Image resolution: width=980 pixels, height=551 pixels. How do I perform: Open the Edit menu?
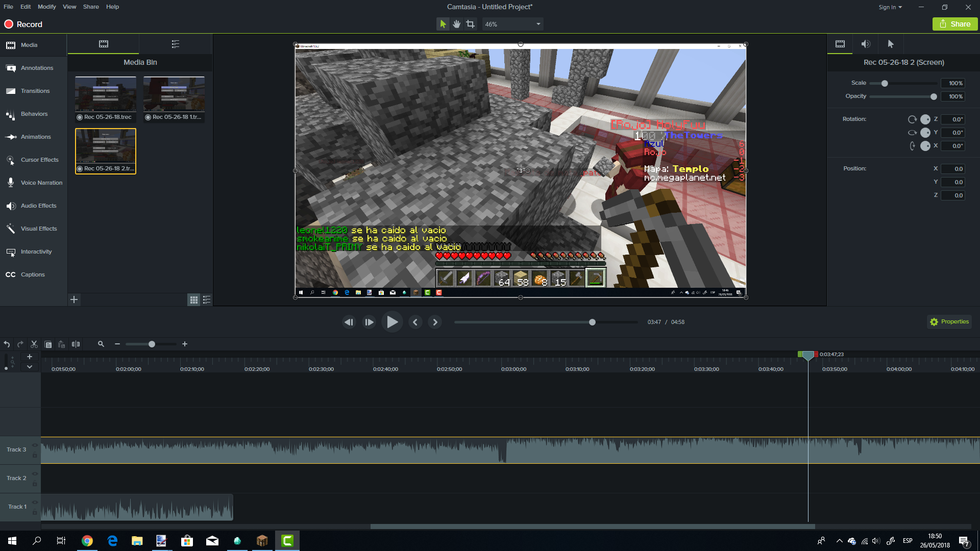(x=26, y=7)
